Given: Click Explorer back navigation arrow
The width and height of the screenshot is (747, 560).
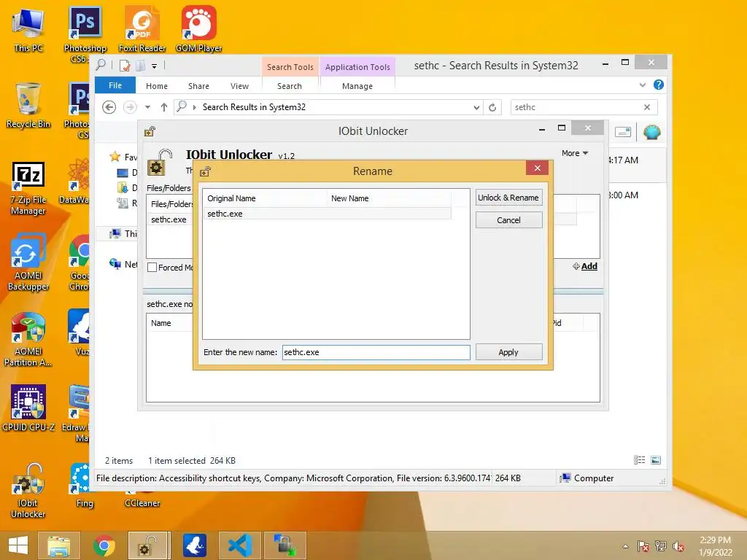Looking at the screenshot, I should click(109, 107).
